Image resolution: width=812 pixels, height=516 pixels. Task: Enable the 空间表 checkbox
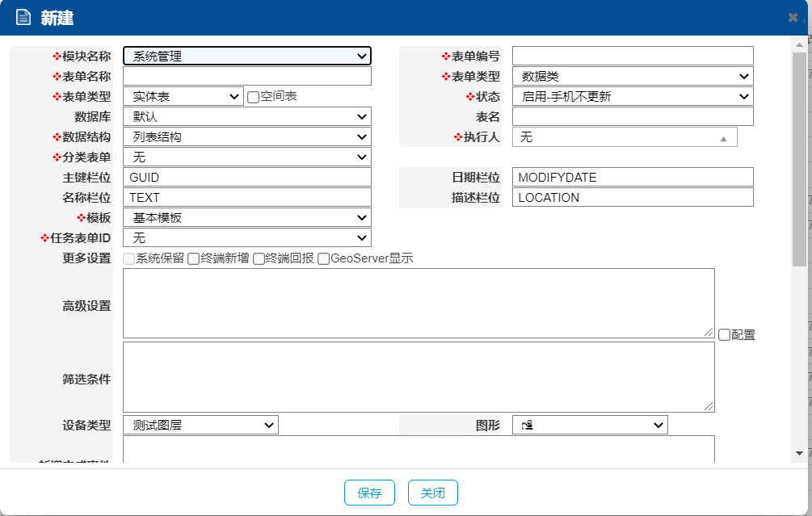coord(253,97)
